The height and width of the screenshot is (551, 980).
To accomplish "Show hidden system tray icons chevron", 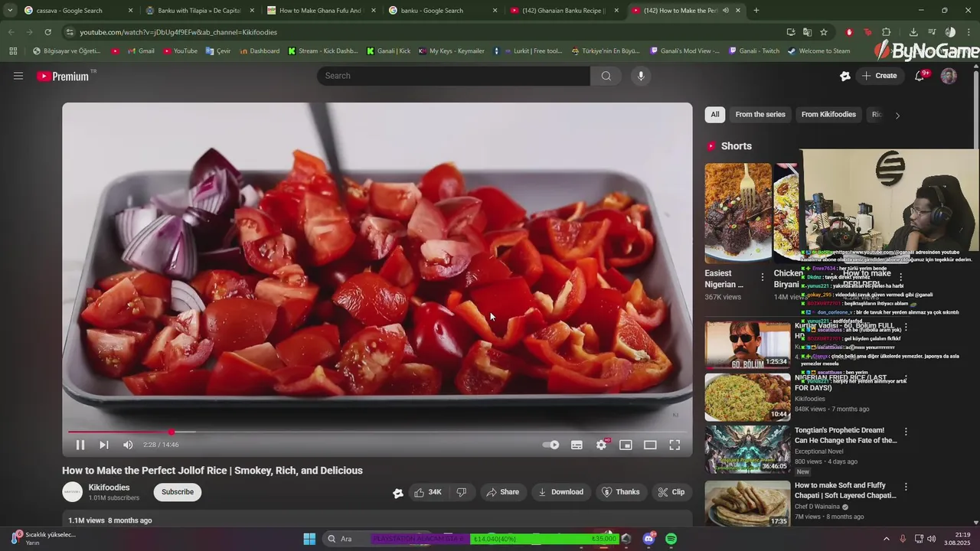I will 887,539.
